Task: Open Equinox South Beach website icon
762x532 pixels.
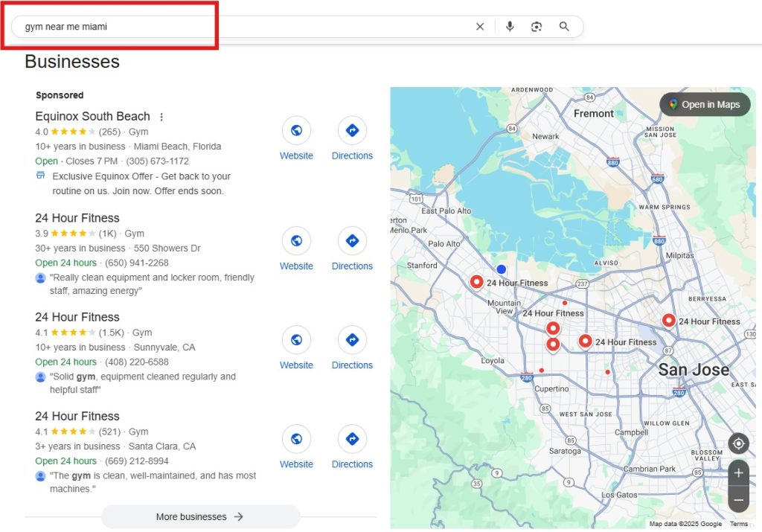Action: pos(296,131)
